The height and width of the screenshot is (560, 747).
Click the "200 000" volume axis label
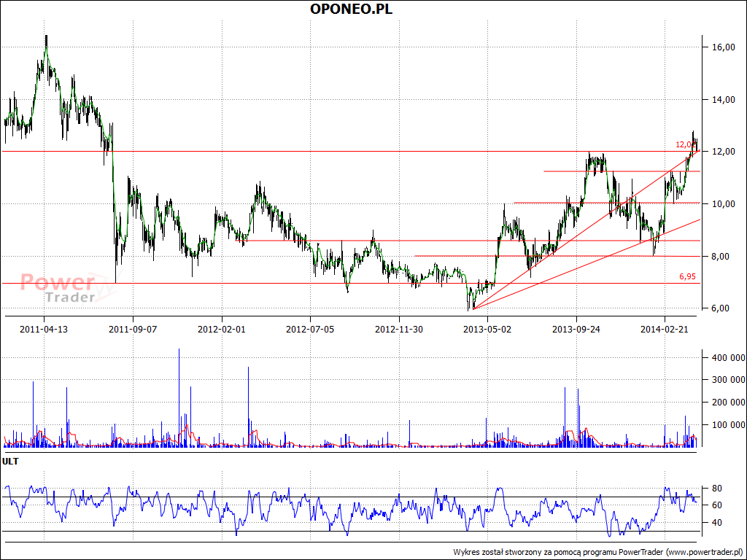pyautogui.click(x=729, y=402)
